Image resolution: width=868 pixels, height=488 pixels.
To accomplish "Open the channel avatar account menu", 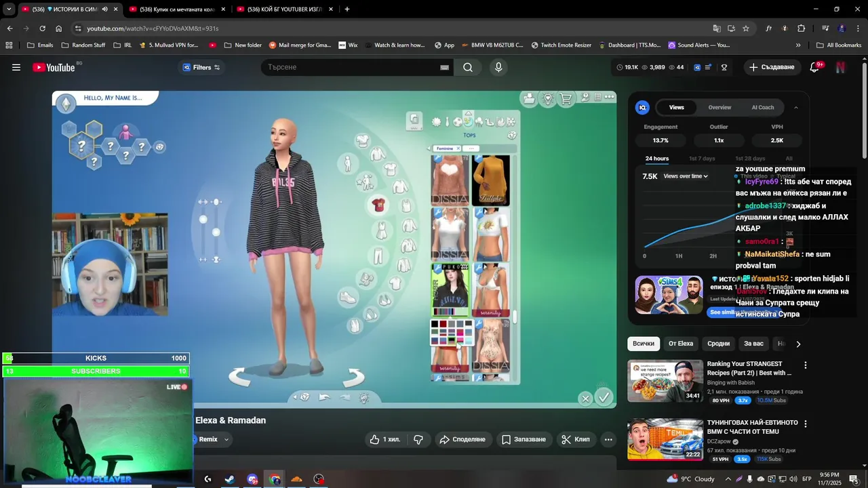I will coord(841,67).
